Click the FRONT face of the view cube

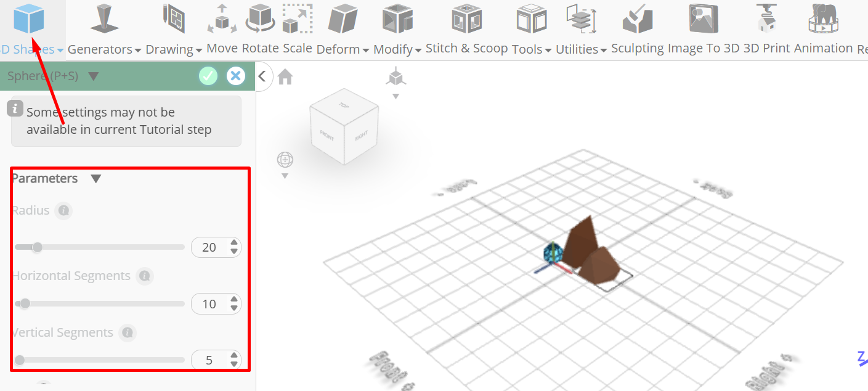[326, 136]
